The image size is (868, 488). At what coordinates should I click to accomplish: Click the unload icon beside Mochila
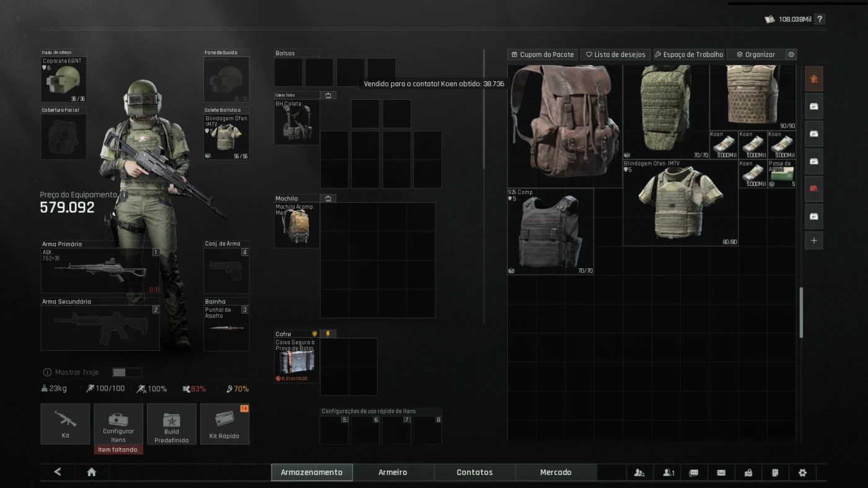328,198
